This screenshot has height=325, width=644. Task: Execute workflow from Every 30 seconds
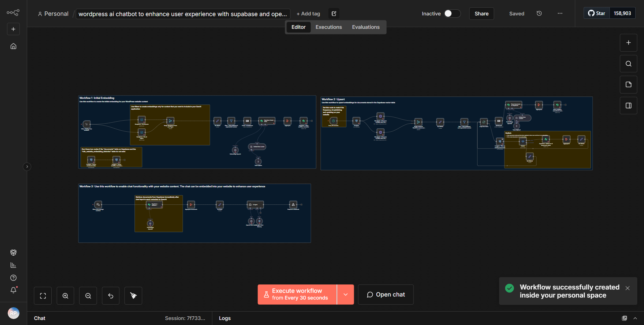coord(297,295)
